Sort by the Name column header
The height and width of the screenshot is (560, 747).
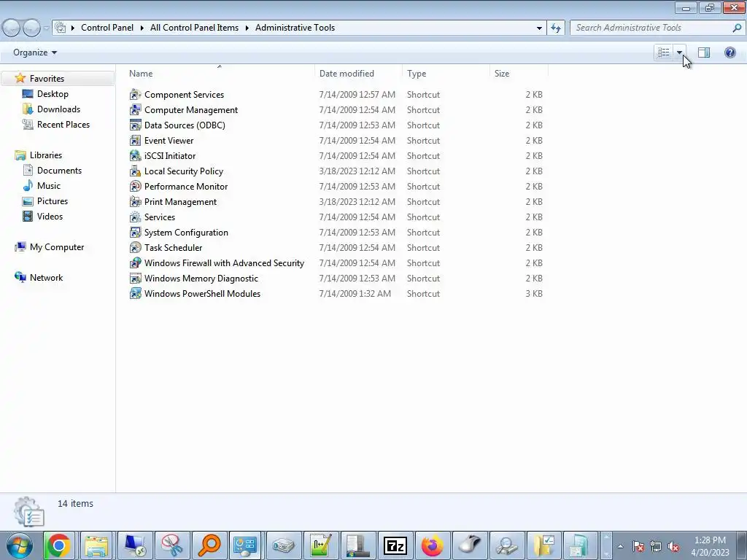point(141,74)
